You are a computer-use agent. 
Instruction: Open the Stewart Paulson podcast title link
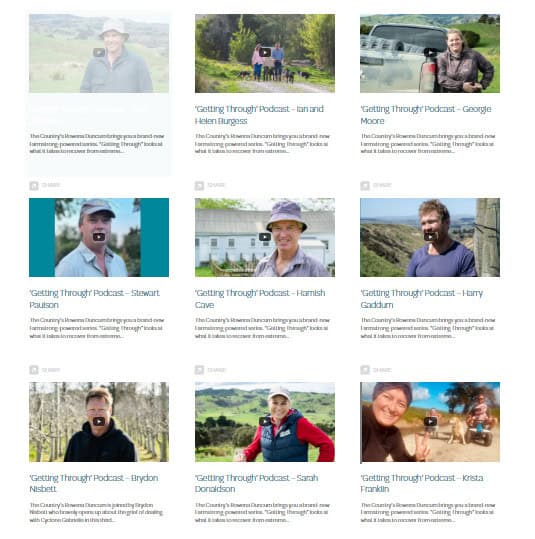[x=95, y=299]
